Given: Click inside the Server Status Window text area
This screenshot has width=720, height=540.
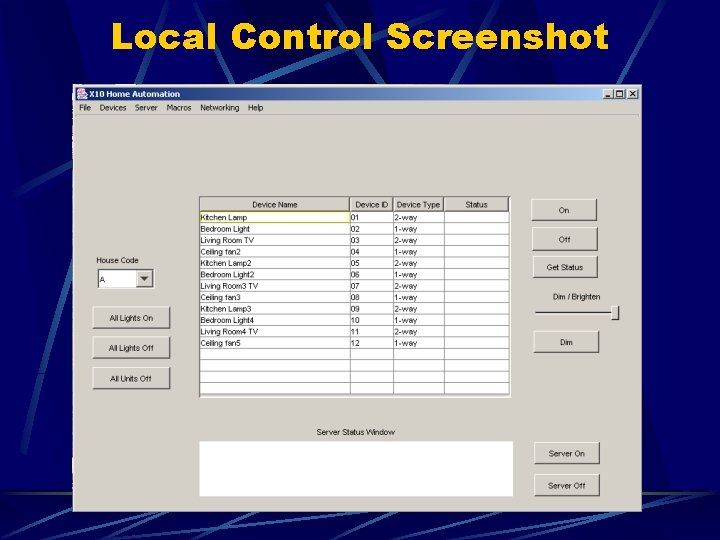Looking at the screenshot, I should 356,469.
